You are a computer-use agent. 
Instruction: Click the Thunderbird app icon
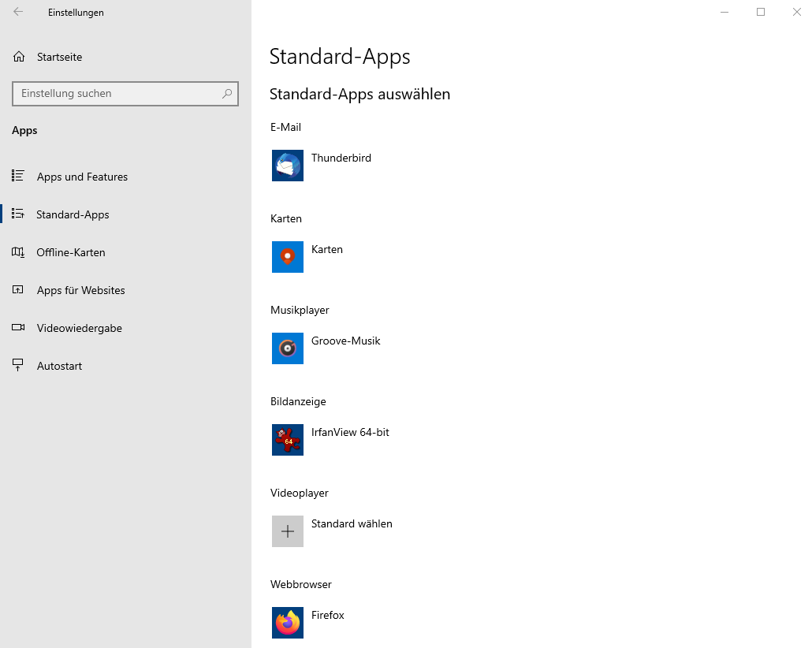[x=288, y=166]
